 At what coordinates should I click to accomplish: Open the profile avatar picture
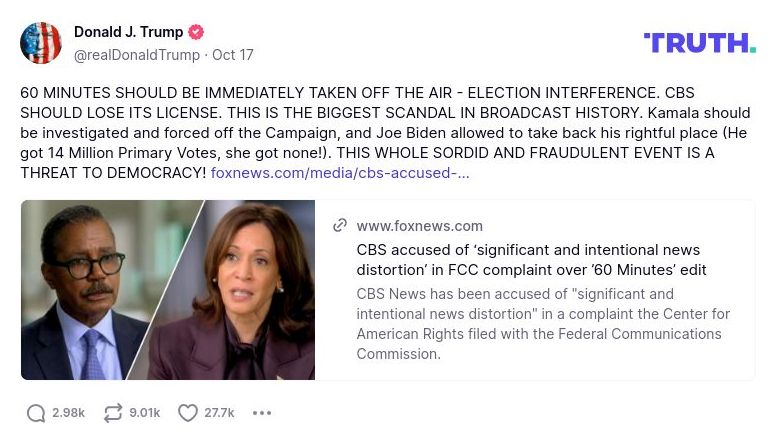pyautogui.click(x=41, y=43)
